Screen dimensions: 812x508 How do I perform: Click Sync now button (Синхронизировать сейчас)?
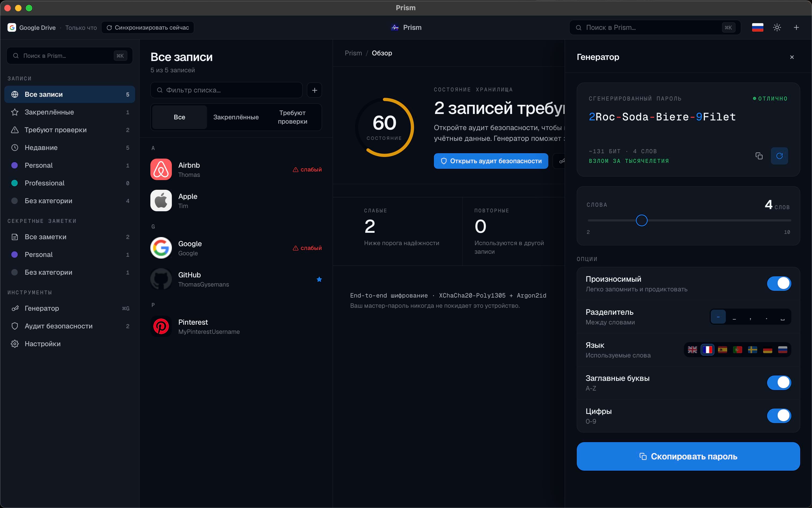[148, 27]
